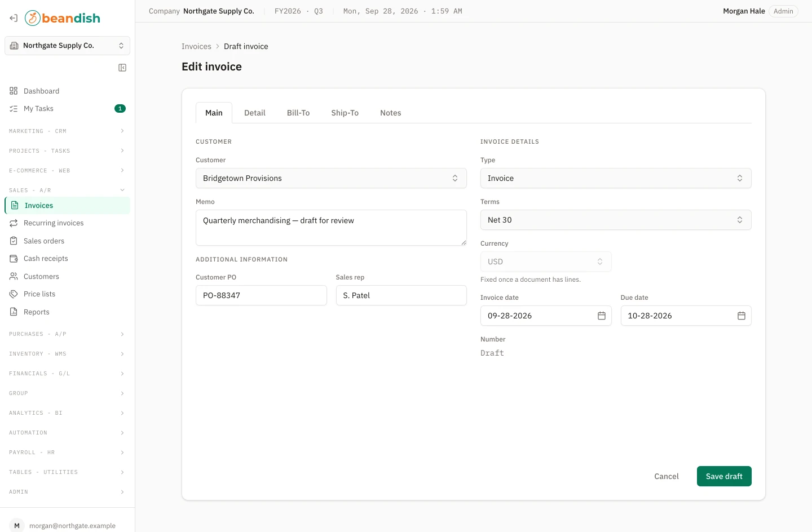812x532 pixels.
Task: Click the Sales rep field
Action: tap(401, 295)
